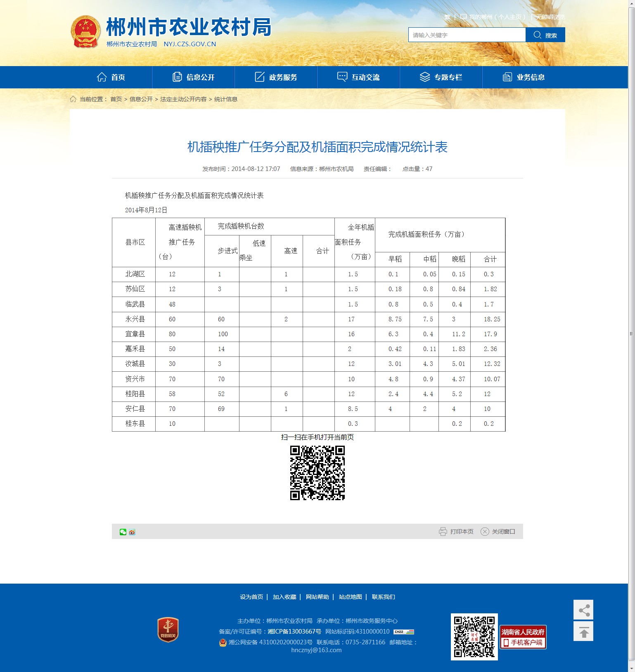Click the police shield badge icon
This screenshot has width=635, height=672.
point(223,643)
